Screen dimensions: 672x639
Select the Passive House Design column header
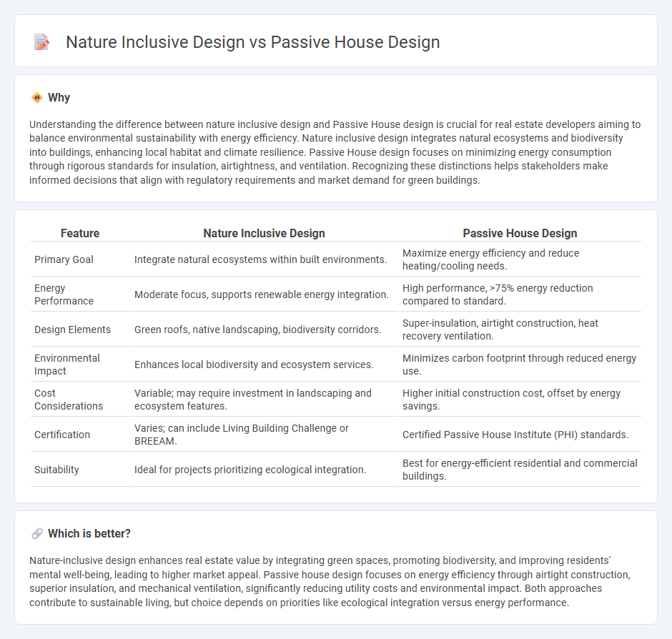[x=520, y=233]
